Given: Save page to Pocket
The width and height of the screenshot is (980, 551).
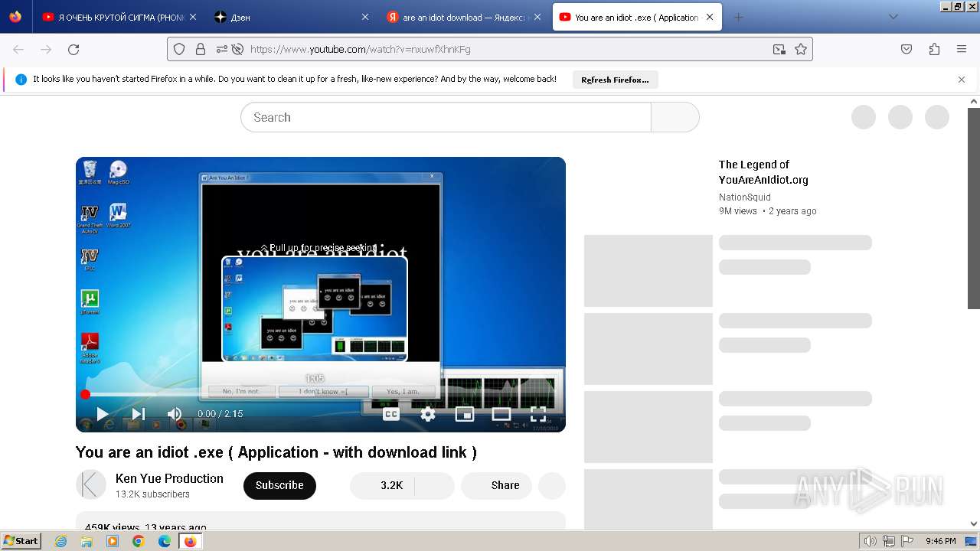Looking at the screenshot, I should [906, 49].
